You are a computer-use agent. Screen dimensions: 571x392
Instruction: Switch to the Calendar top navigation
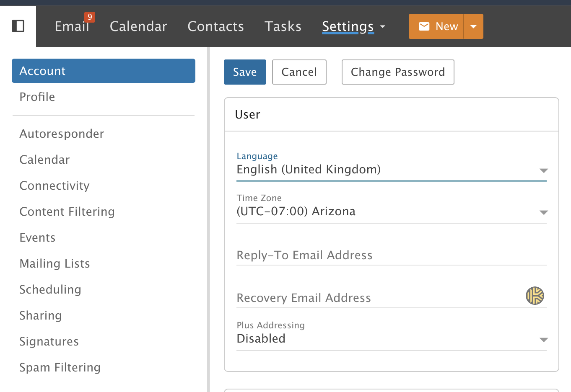(138, 26)
